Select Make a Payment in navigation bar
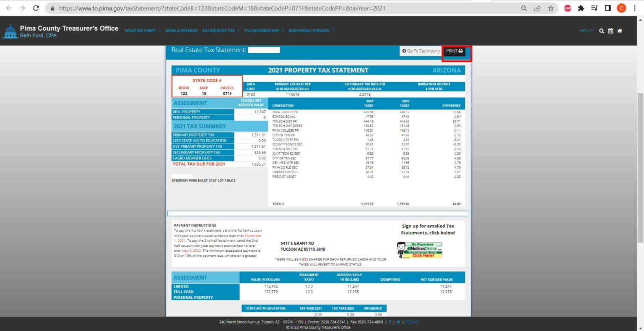 pos(182,31)
